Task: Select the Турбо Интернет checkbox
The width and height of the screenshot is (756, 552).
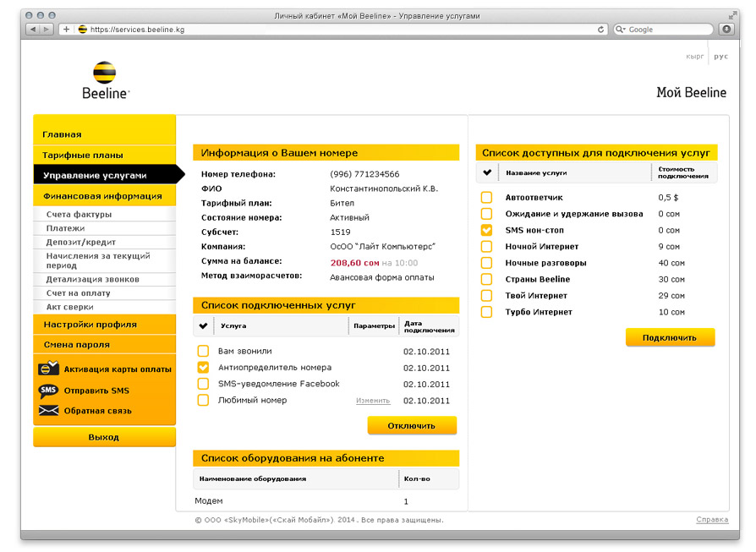Action: [x=487, y=312]
